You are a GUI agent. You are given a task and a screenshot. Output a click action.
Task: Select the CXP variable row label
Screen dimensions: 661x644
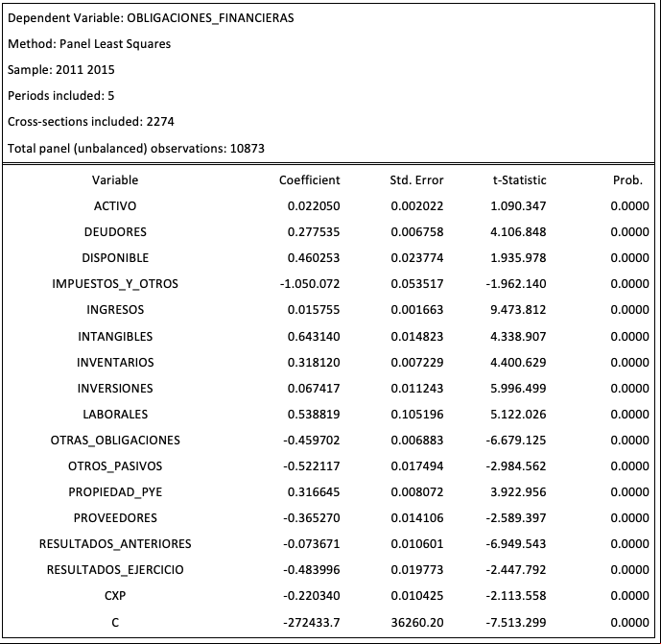(x=115, y=596)
